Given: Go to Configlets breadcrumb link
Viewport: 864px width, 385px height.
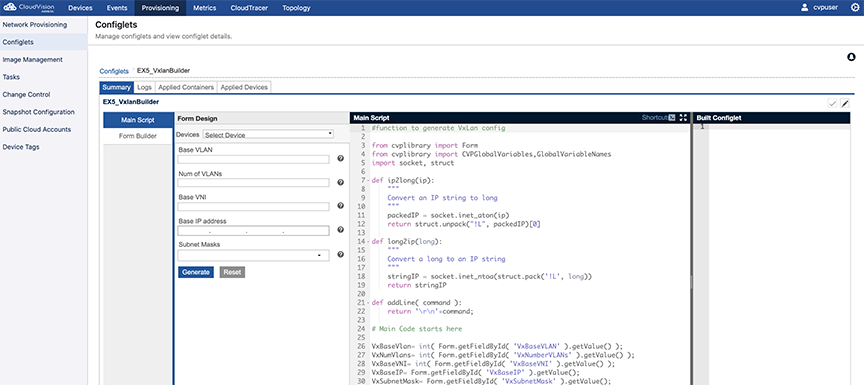Looking at the screenshot, I should (x=114, y=71).
